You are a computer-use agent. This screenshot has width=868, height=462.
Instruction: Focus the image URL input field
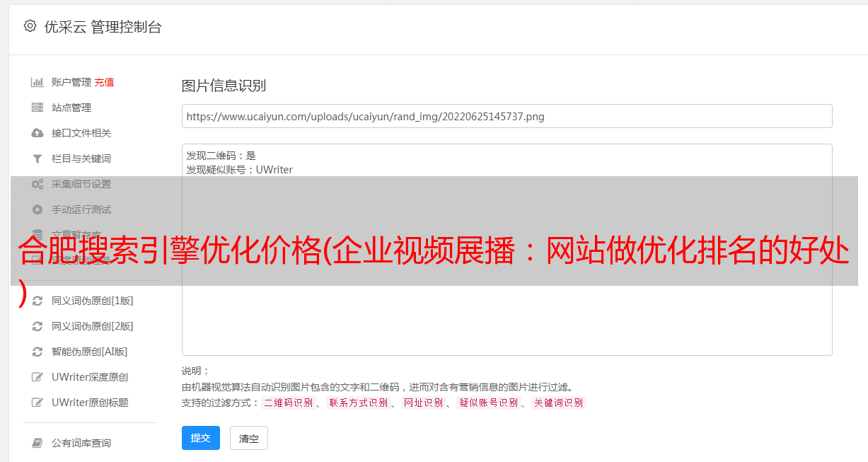coord(507,116)
